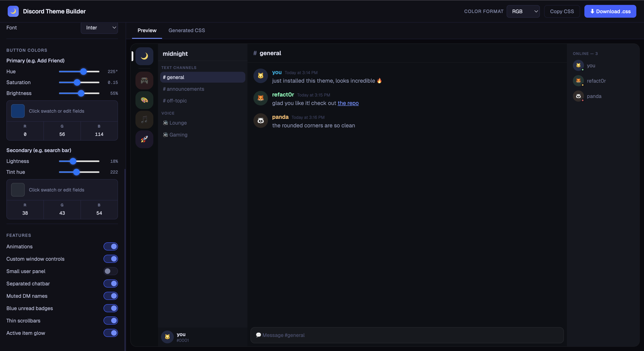Open the game controller server icon

(x=144, y=81)
